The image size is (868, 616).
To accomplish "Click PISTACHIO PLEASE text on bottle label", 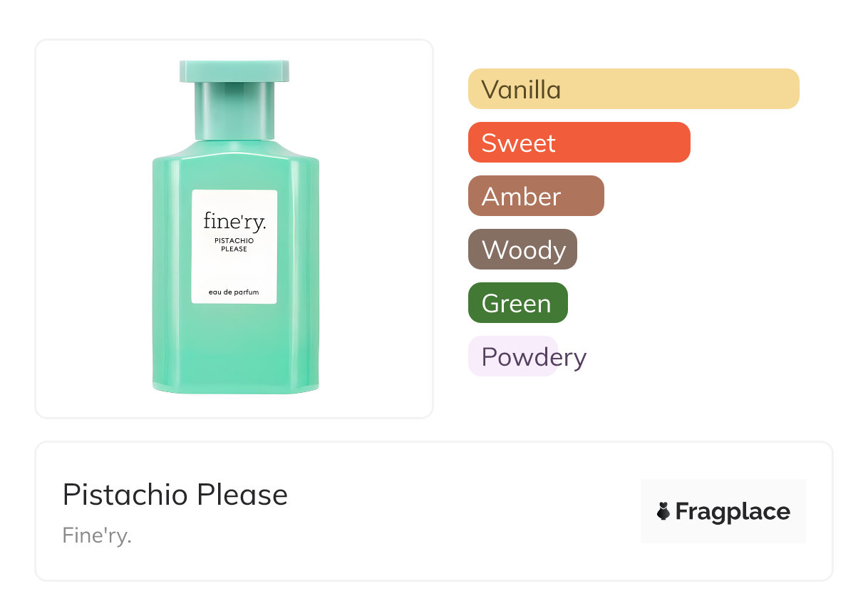I will click(234, 245).
